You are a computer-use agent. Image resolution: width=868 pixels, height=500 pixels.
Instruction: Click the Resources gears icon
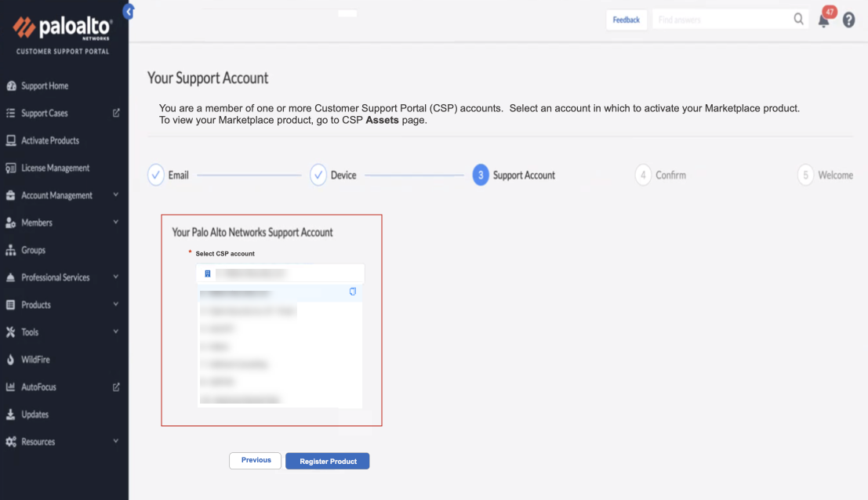[x=10, y=441]
